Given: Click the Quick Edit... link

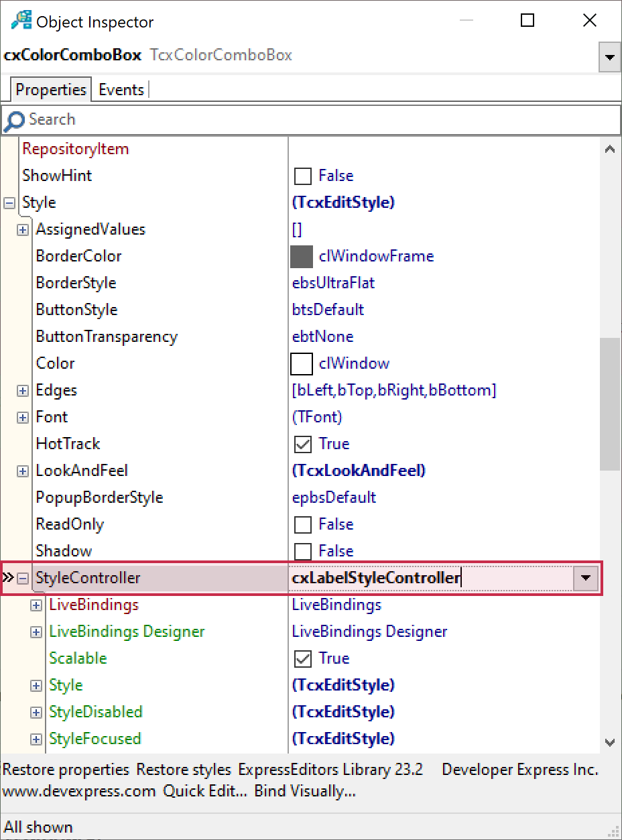Looking at the screenshot, I should click(x=205, y=791).
